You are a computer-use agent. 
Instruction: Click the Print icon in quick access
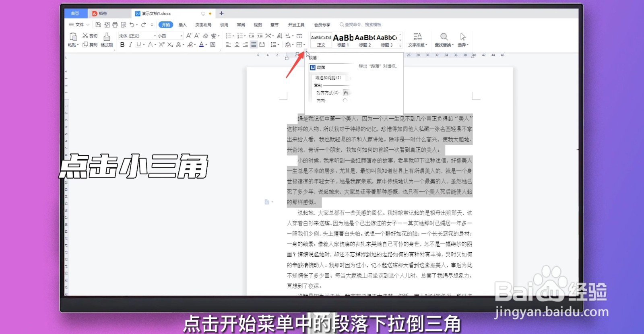[x=115, y=25]
